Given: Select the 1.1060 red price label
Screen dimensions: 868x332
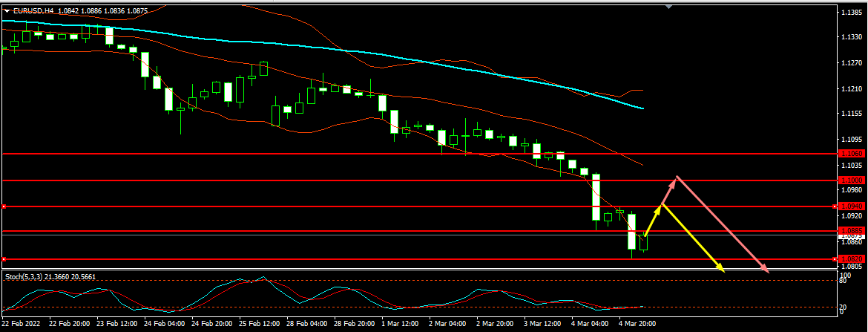Looking at the screenshot, I should [x=850, y=154].
